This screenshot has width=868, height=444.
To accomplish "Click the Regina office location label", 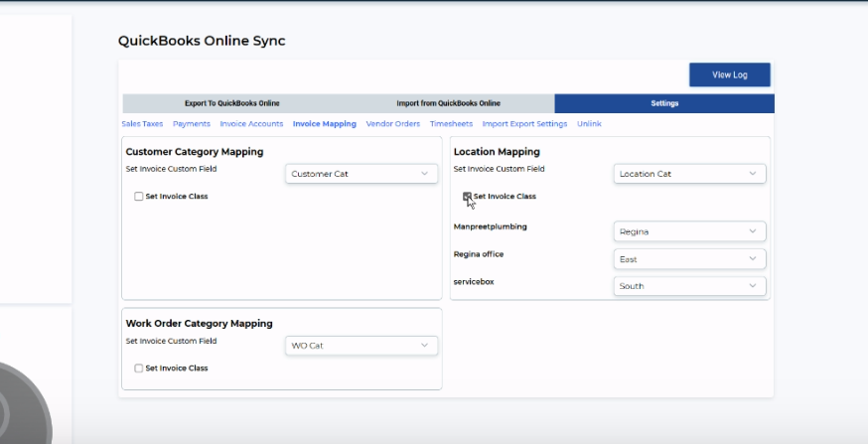I will 479,254.
